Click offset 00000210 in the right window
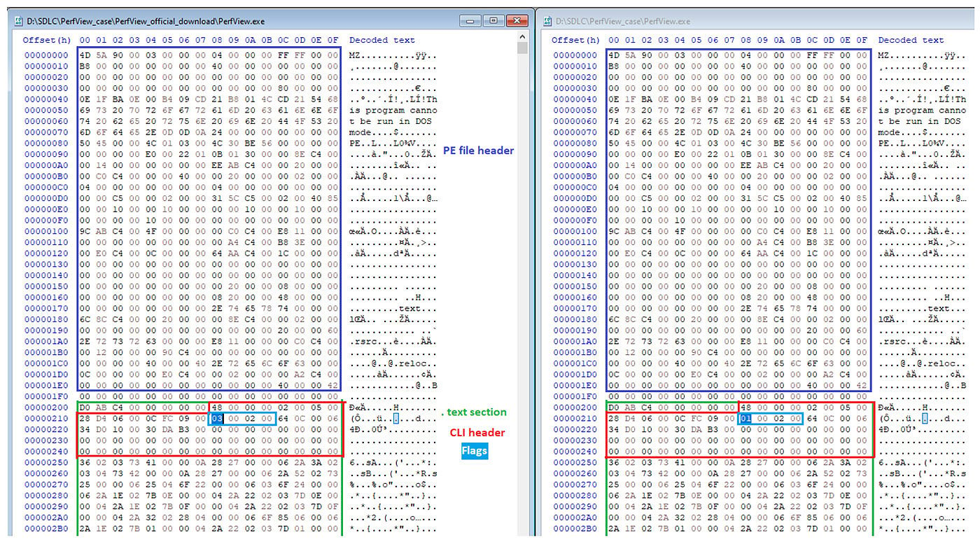The height and width of the screenshot is (542, 980). [x=575, y=418]
